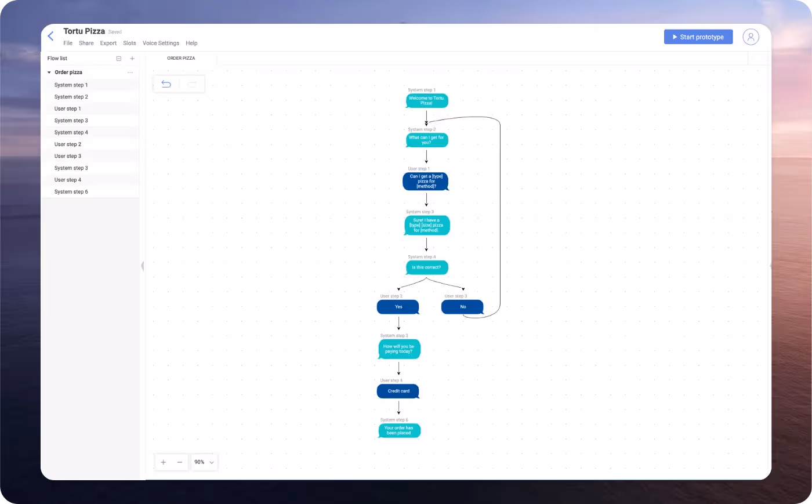Click the redo arrow on the canvas

click(x=192, y=84)
